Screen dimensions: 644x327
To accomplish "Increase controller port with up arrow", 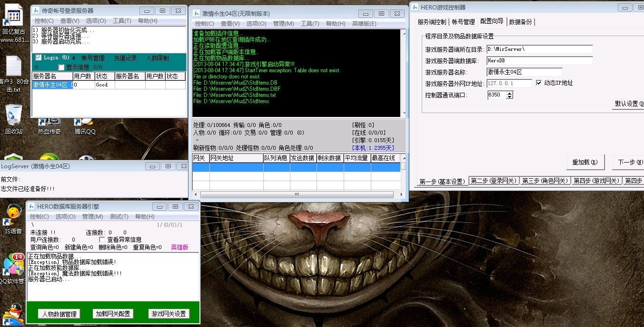I will (x=510, y=93).
